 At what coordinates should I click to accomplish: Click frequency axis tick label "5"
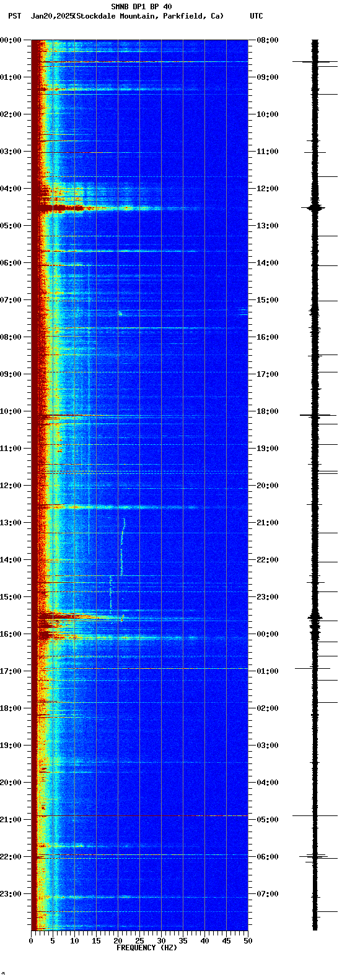click(x=53, y=941)
